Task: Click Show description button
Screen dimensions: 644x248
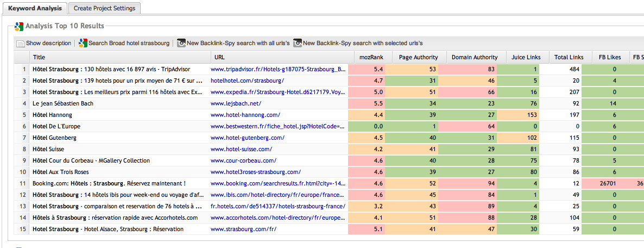Action: (43, 43)
